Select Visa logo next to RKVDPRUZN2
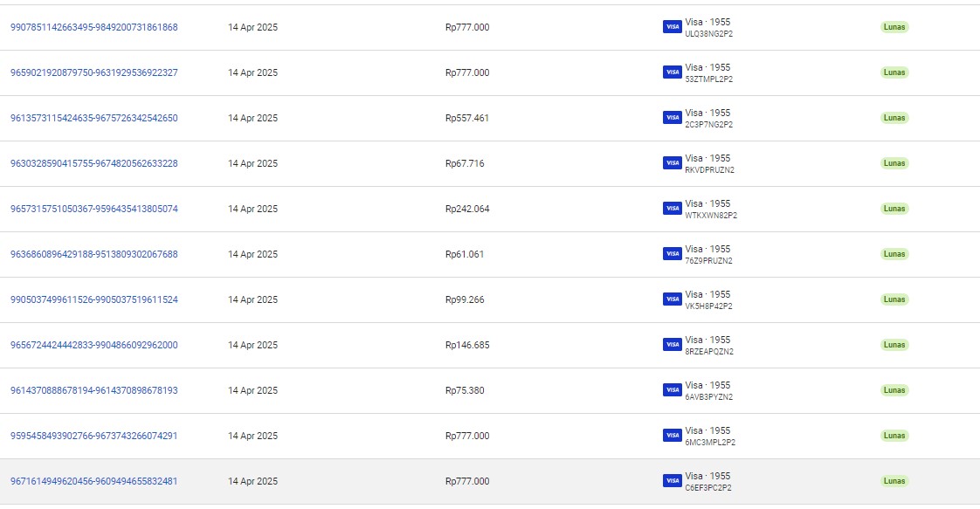Viewport: 980px width, 509px height. pyautogui.click(x=672, y=163)
